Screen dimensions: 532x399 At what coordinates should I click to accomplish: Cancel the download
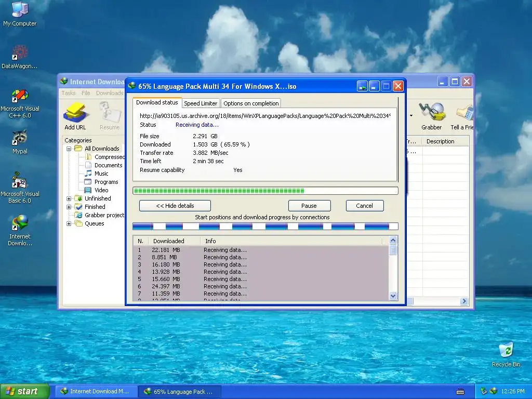365,206
